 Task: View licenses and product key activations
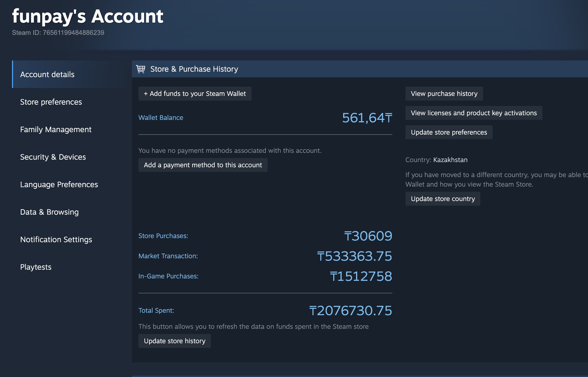[x=474, y=113]
